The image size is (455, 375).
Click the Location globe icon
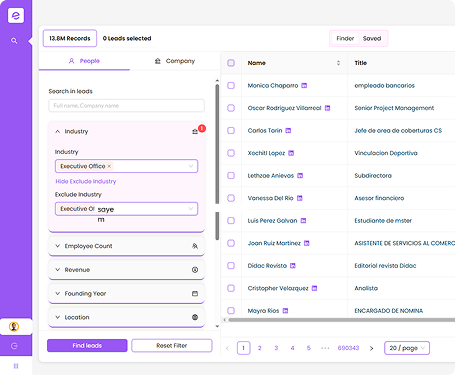(195, 317)
